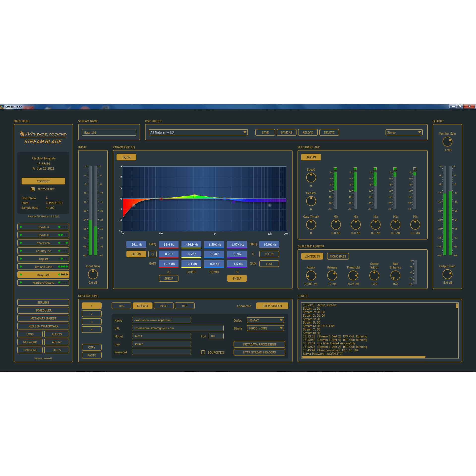Switch to the RTMP destination tab

(x=163, y=306)
